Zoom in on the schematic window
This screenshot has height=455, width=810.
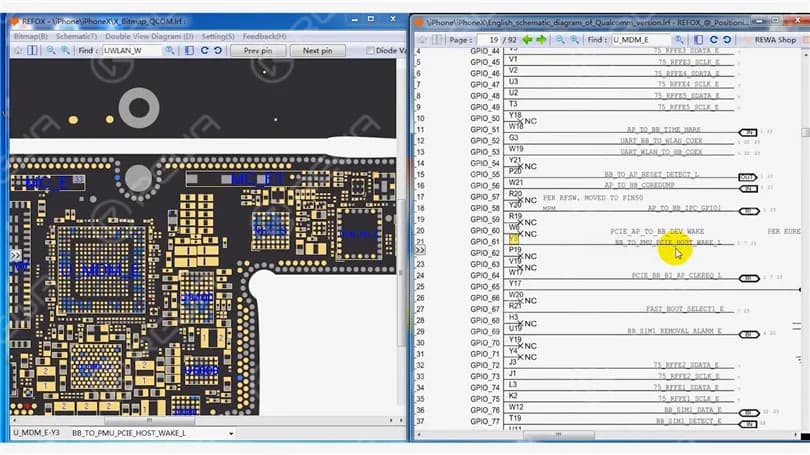574,40
